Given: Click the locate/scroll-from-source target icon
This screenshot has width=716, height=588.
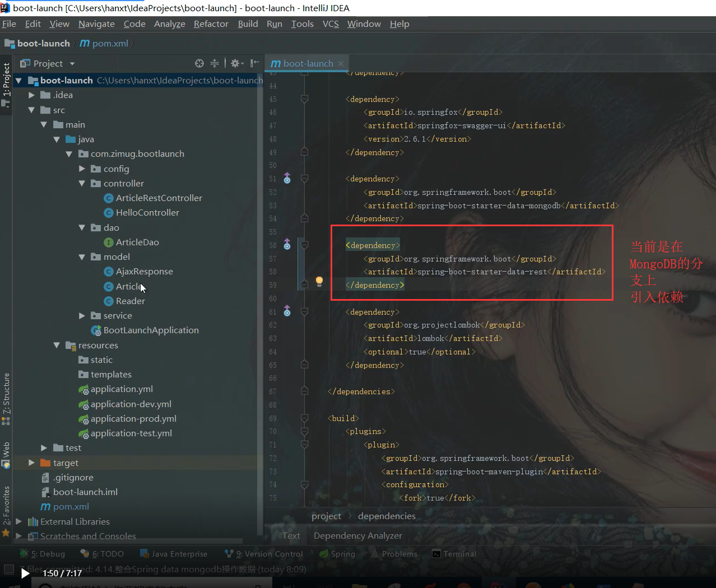Looking at the screenshot, I should pyautogui.click(x=199, y=63).
